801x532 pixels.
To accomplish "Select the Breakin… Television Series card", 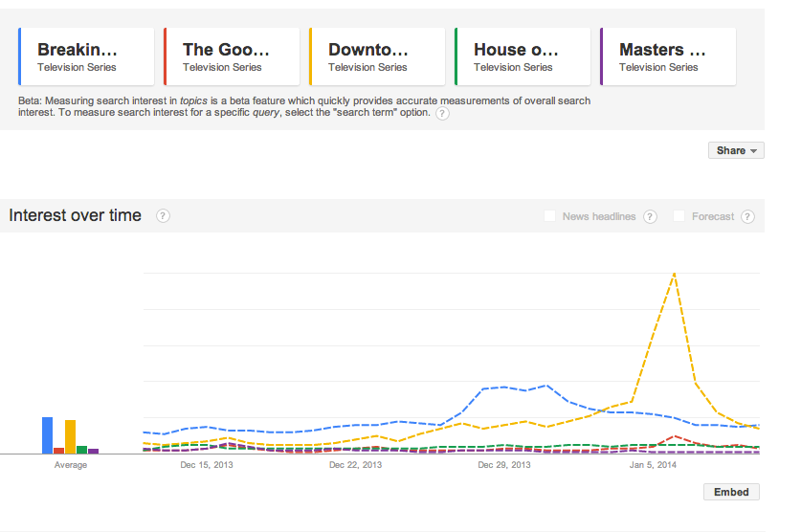I will point(86,56).
